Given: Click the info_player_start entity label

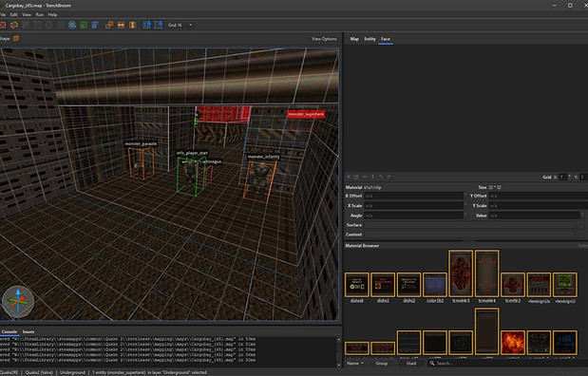Looking at the screenshot, I should pos(192,153).
